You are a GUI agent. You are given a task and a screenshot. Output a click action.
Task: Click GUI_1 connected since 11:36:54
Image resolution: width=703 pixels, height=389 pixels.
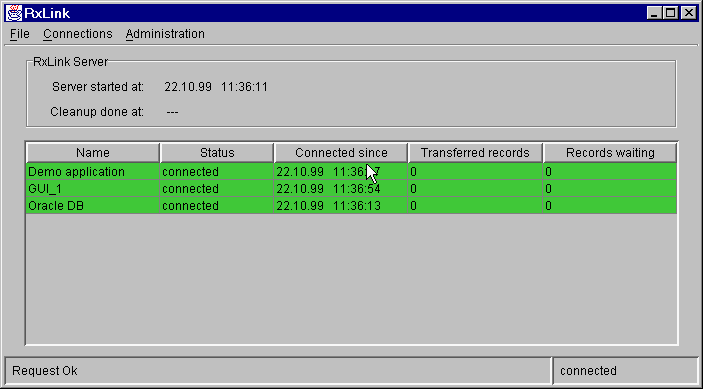point(341,189)
